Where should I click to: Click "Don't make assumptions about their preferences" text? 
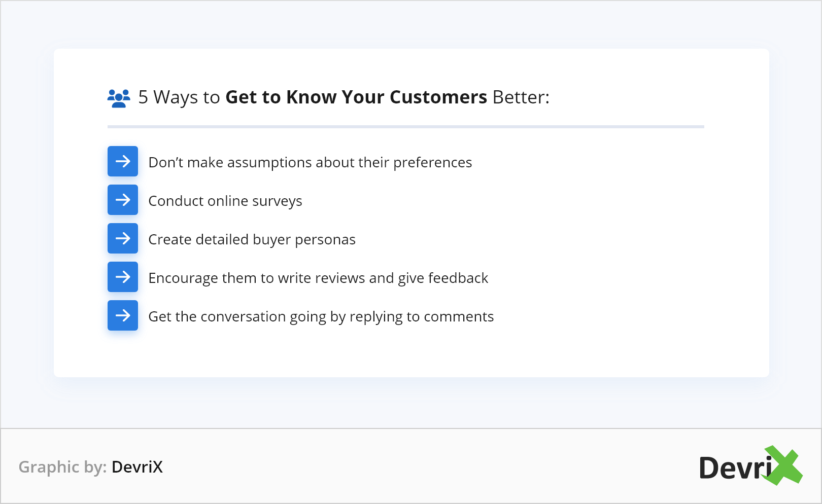[310, 162]
